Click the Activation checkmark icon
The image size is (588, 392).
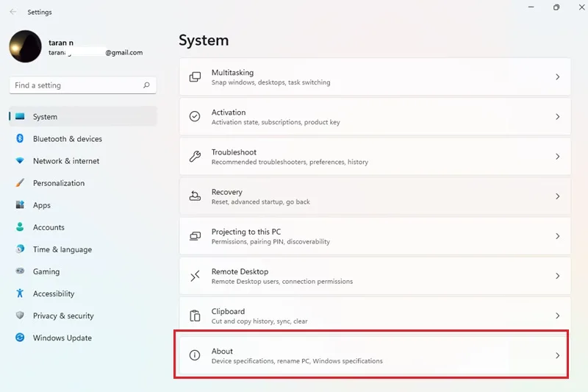[x=195, y=117]
